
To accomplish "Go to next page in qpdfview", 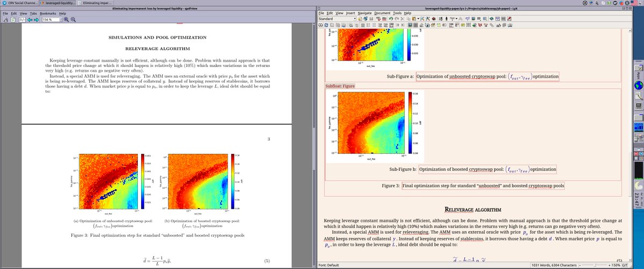I will click(x=36, y=20).
